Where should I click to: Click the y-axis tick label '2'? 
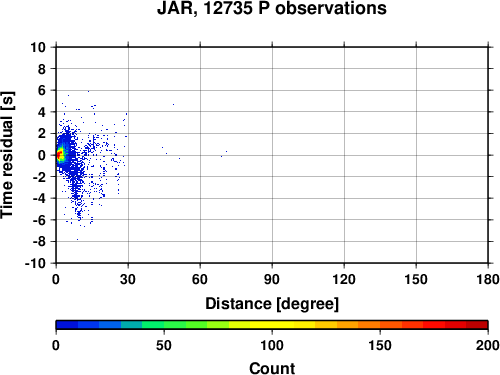[x=42, y=134]
